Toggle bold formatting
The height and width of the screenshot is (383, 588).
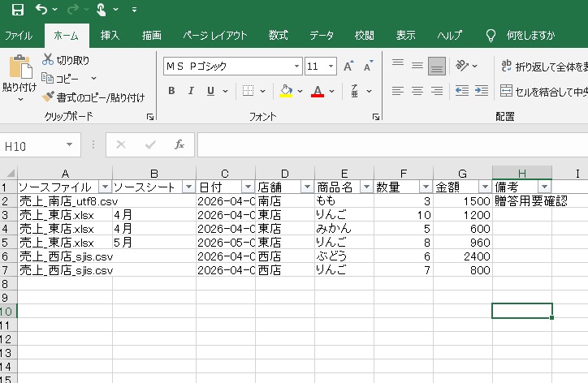coord(171,91)
